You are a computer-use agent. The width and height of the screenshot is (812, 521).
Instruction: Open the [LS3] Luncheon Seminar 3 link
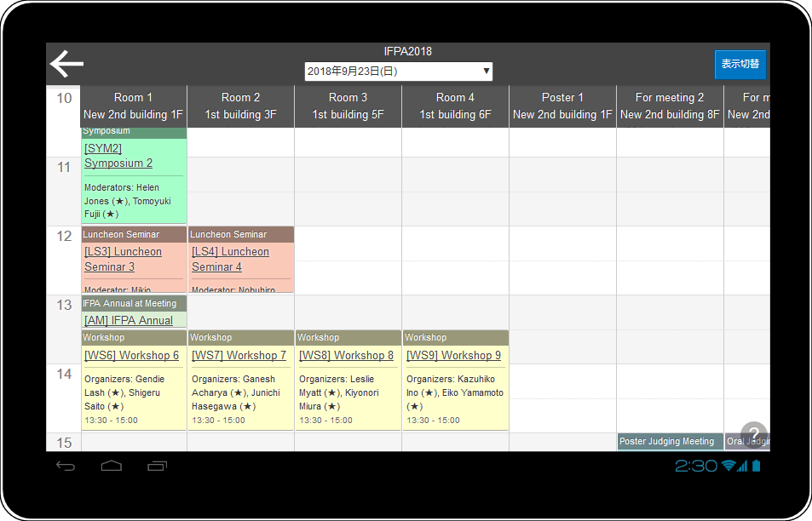124,259
